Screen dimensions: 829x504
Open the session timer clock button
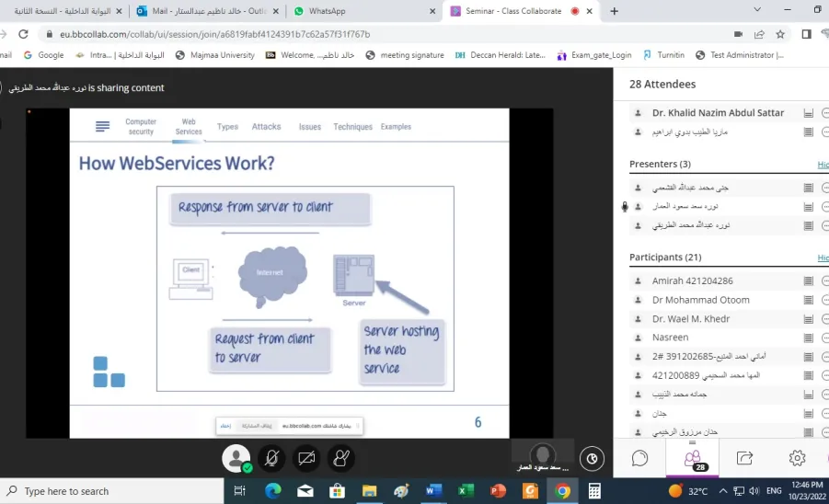[x=592, y=459]
